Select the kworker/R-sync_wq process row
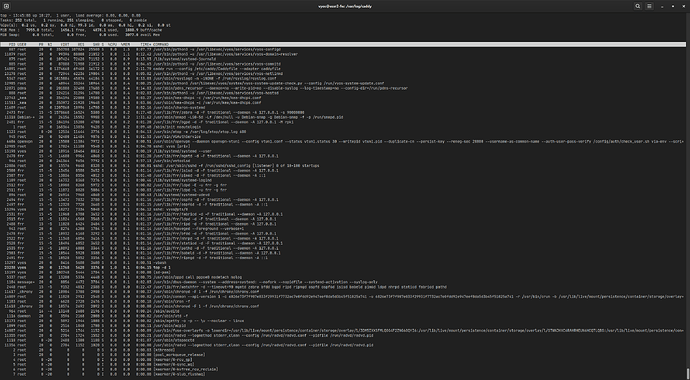This screenshot has height=380, width=690. (343, 364)
